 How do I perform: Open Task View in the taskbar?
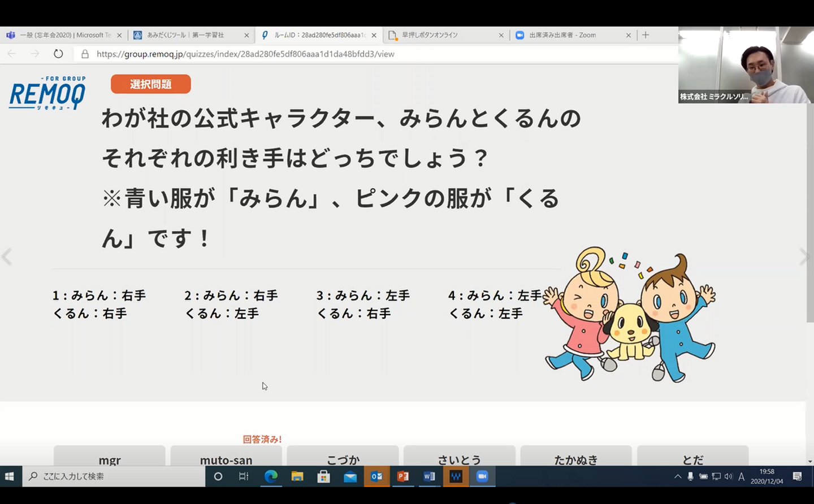coord(244,476)
